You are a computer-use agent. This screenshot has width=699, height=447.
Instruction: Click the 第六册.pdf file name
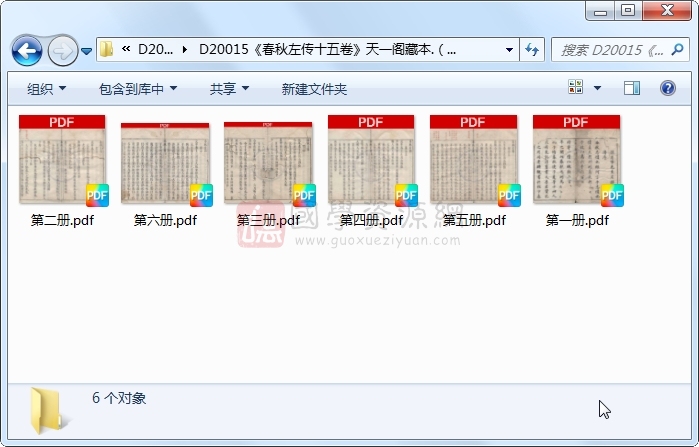pos(165,220)
